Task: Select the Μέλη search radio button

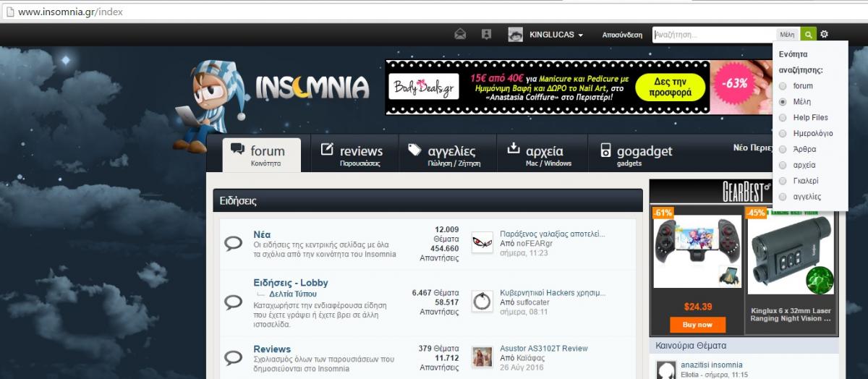Action: tap(783, 102)
